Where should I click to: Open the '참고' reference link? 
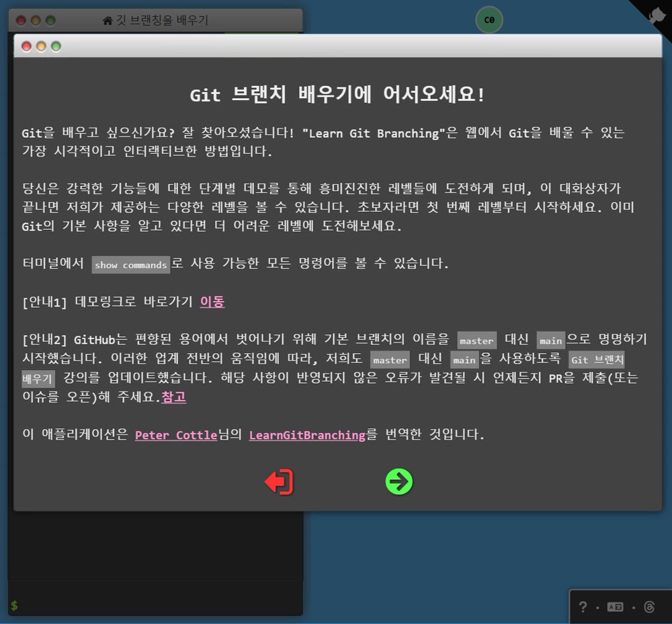pos(173,397)
